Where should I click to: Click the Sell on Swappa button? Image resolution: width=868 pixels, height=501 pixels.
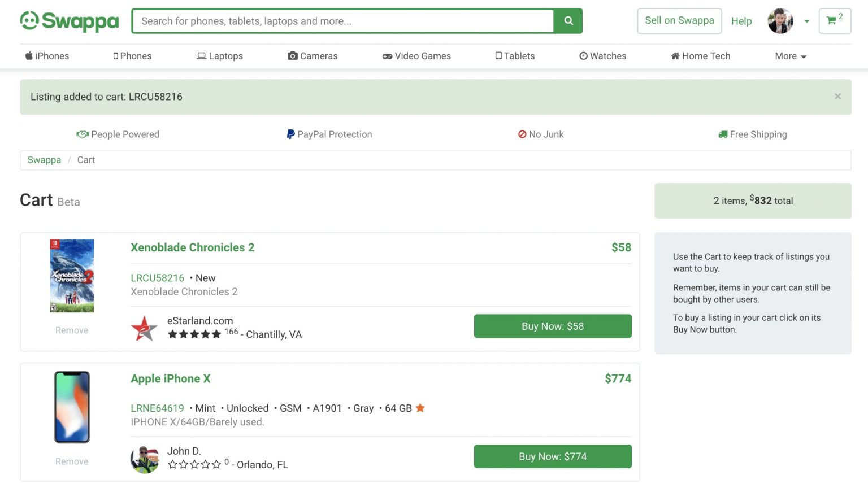coord(679,20)
